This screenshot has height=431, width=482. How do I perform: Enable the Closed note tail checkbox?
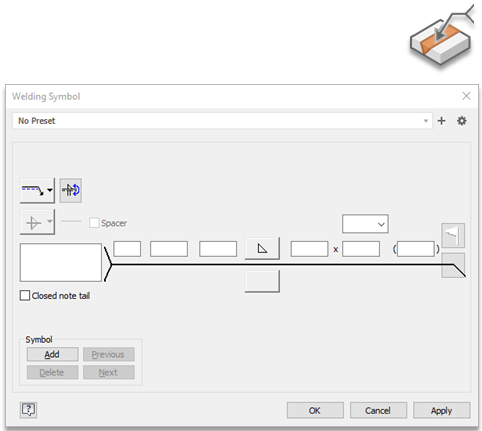click(25, 295)
